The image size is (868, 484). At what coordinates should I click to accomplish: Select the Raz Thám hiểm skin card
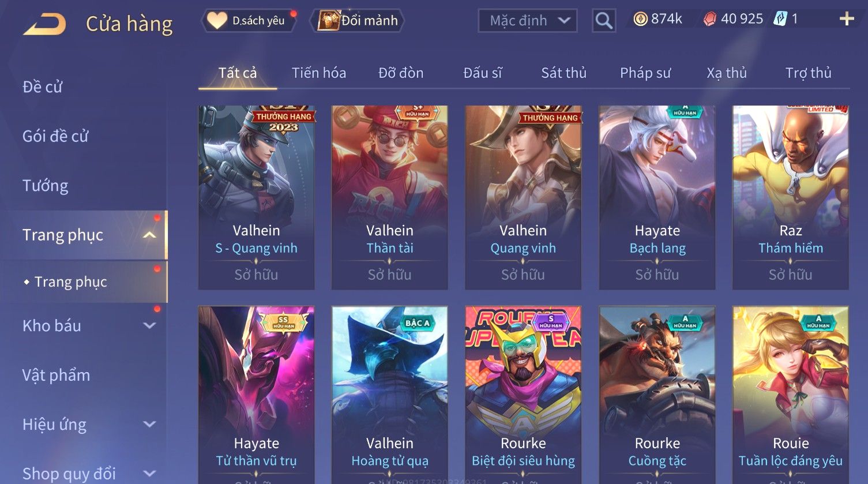pyautogui.click(x=790, y=197)
